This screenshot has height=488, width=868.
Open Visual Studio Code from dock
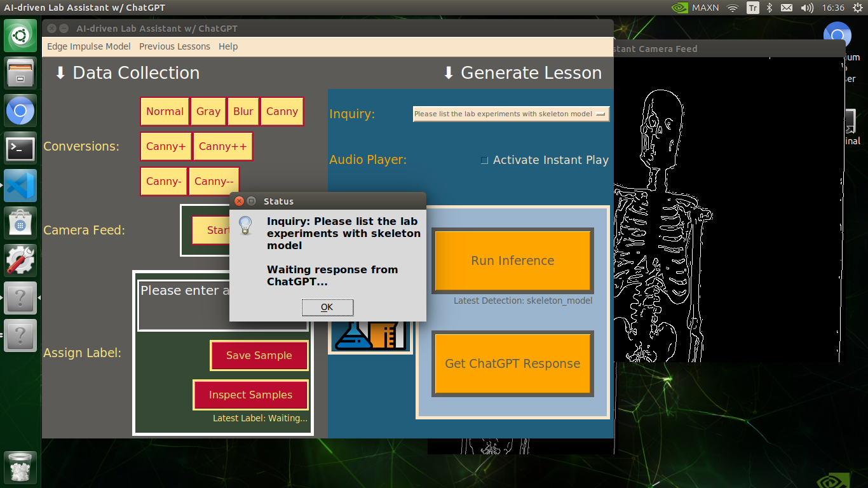click(x=21, y=186)
